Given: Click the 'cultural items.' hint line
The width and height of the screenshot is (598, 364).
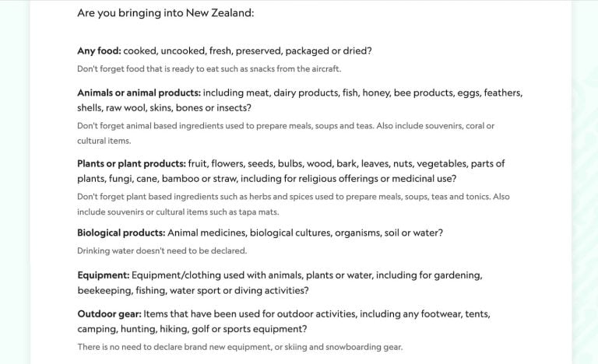Looking at the screenshot, I should click(x=104, y=141).
